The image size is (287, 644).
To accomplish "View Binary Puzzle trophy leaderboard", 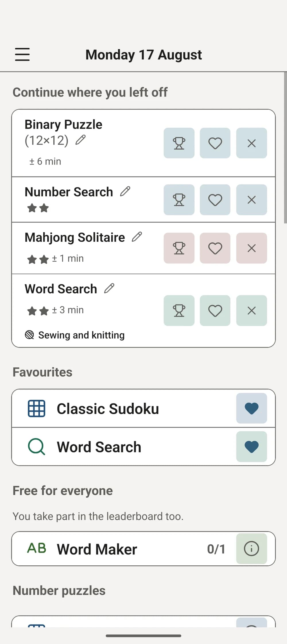I will pyautogui.click(x=179, y=143).
